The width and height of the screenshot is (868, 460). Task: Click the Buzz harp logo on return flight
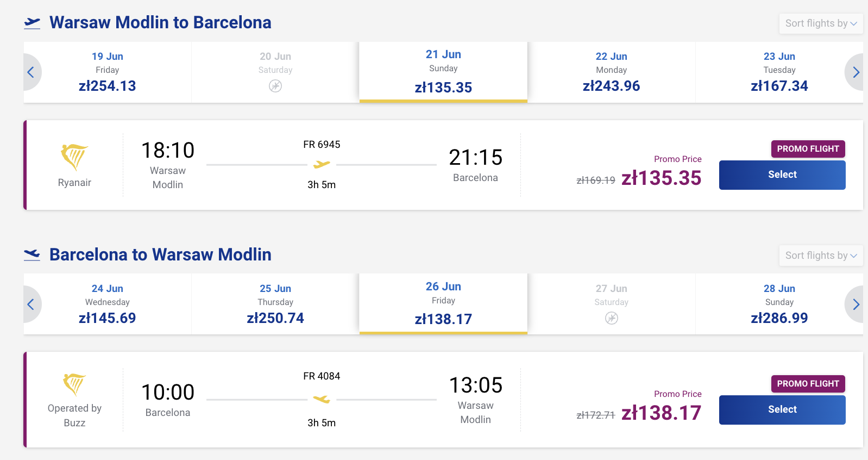[74, 385]
